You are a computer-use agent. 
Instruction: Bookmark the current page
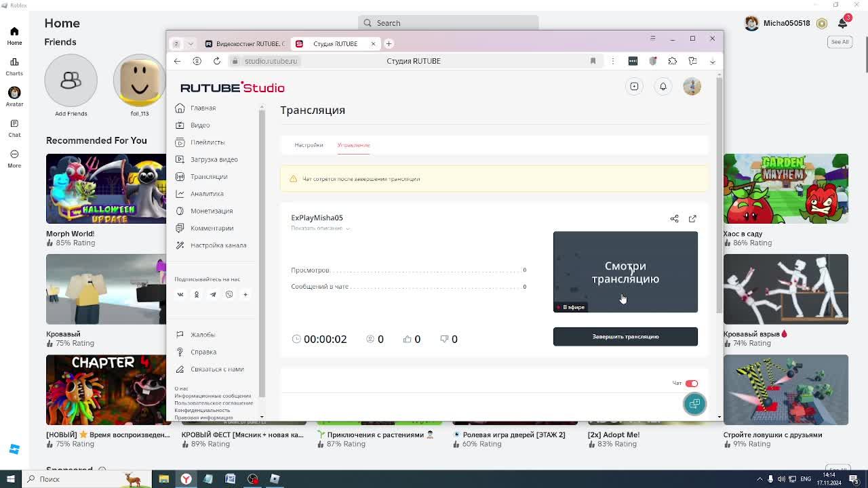click(593, 61)
